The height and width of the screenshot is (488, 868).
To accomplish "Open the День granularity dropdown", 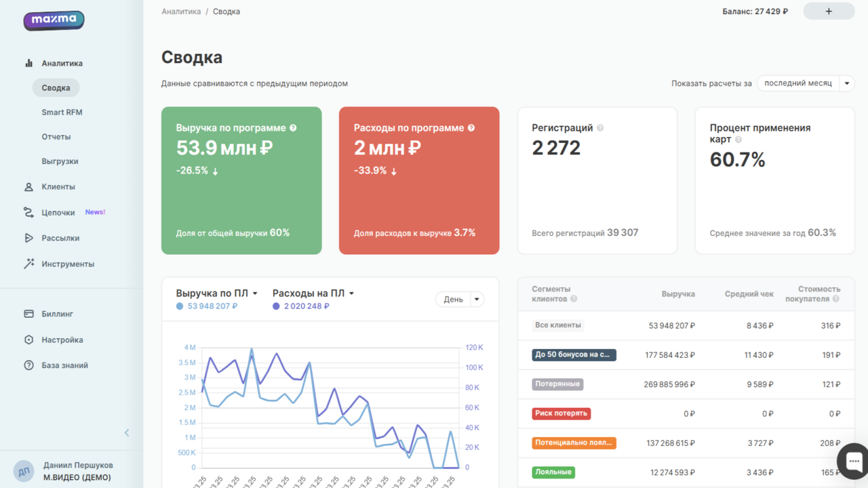I will (460, 299).
